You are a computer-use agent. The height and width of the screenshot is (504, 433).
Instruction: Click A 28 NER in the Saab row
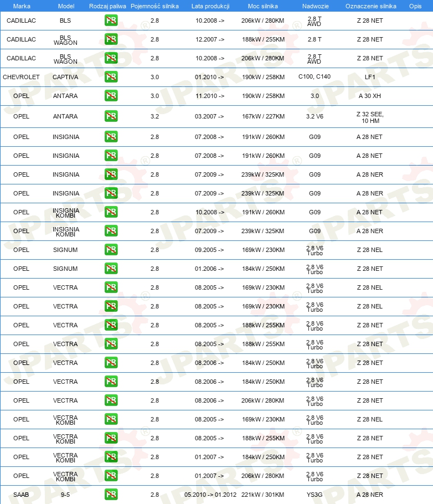coord(370,495)
